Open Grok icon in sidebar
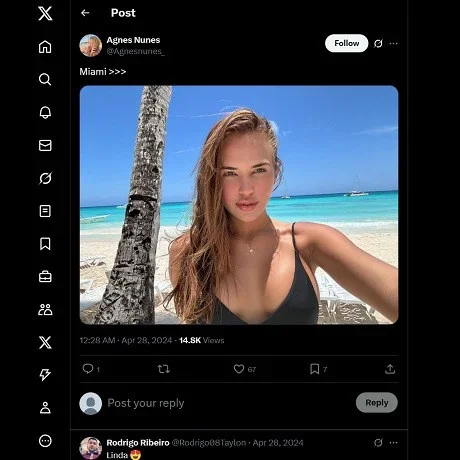 click(45, 178)
